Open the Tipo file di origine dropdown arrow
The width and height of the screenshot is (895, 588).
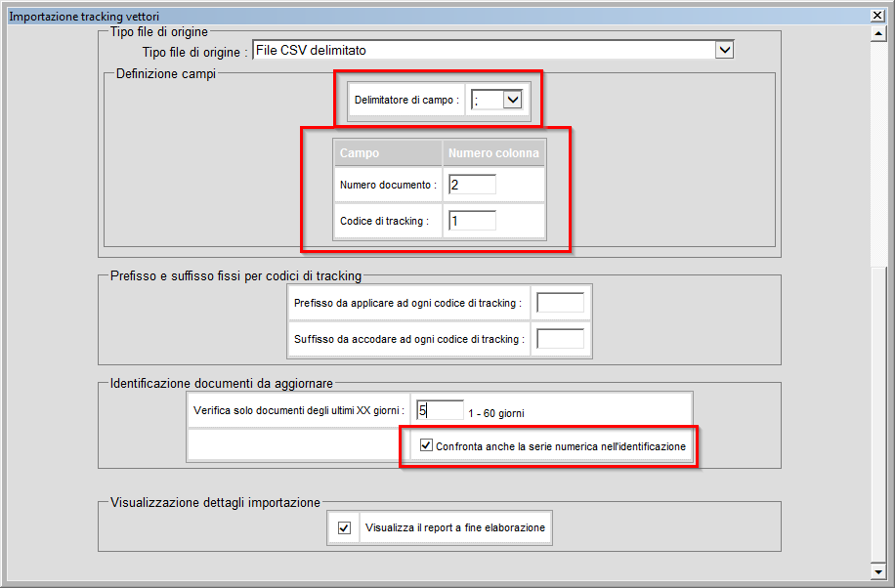point(724,50)
